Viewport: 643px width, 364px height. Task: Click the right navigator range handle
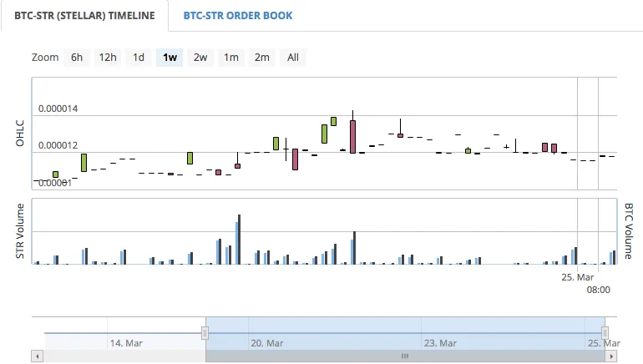pos(605,333)
